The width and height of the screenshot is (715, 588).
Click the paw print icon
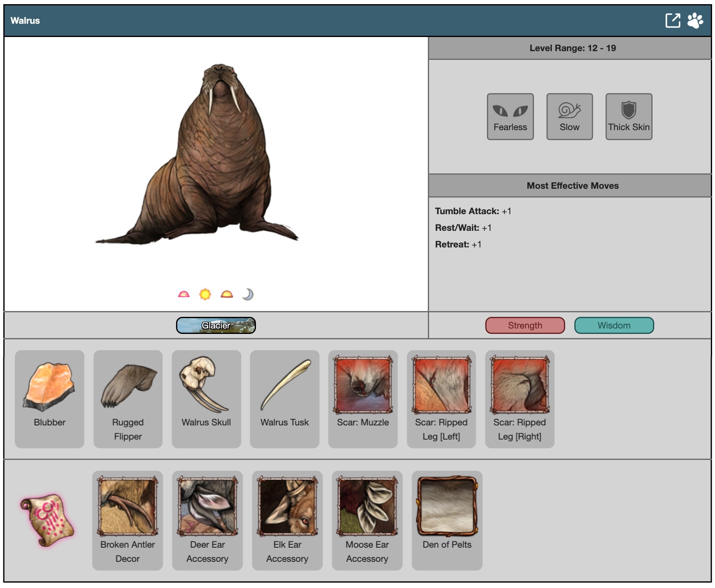tap(695, 20)
